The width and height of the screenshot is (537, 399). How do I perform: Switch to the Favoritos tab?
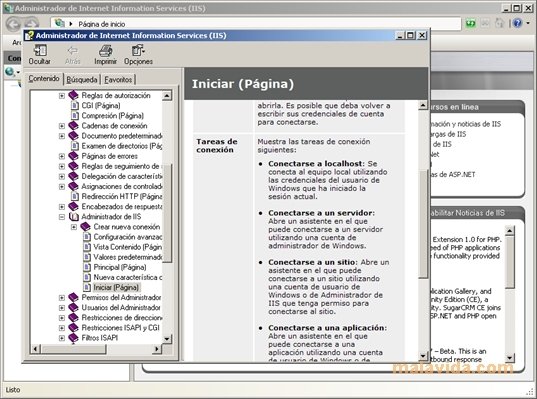pos(118,80)
